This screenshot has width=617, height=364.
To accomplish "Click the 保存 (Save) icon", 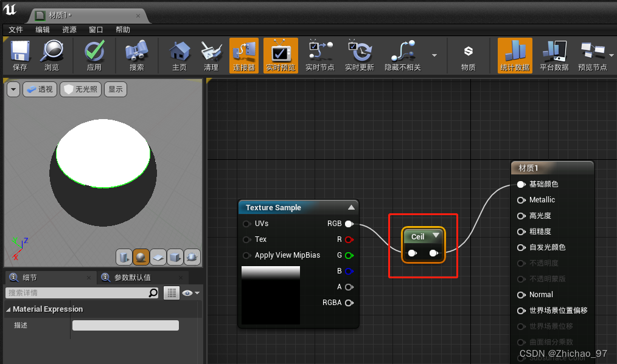I will click(20, 55).
